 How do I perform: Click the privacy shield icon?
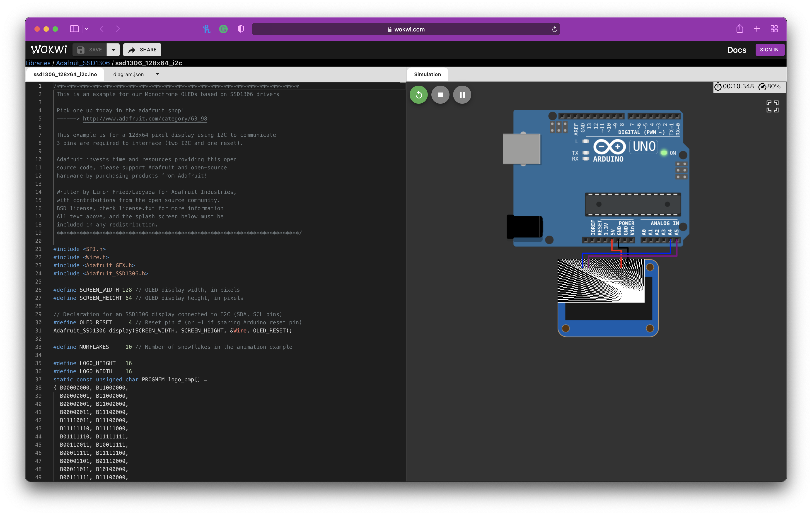pos(240,29)
